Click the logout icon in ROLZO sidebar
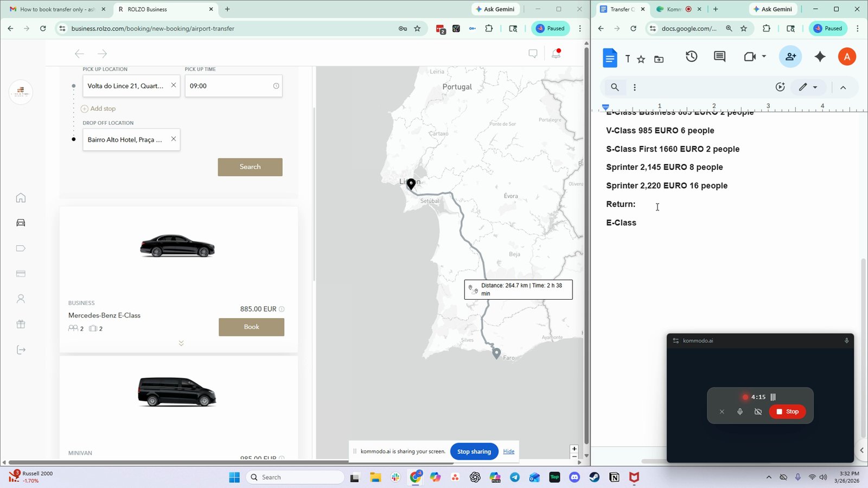Image resolution: width=868 pixels, height=488 pixels. tap(21, 350)
